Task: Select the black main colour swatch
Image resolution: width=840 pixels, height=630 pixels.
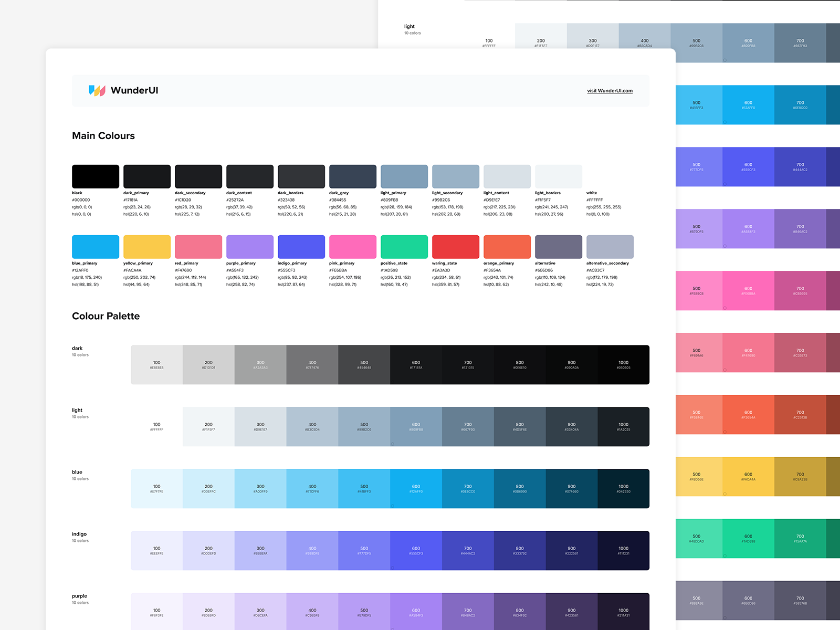Action: (96, 176)
